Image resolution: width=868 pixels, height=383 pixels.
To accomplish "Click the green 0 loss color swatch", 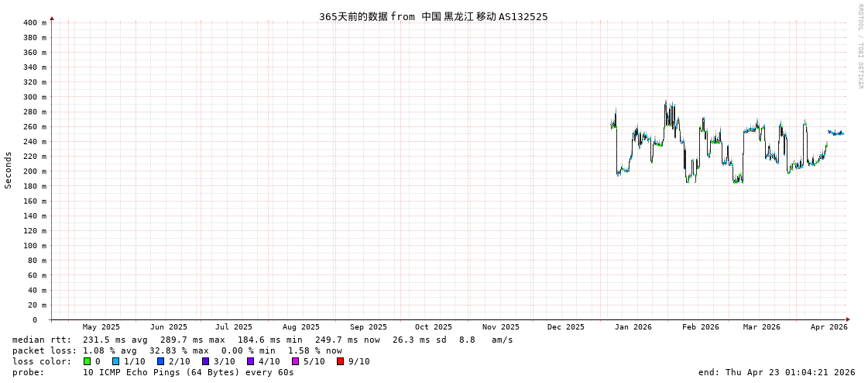I will click(x=87, y=361).
